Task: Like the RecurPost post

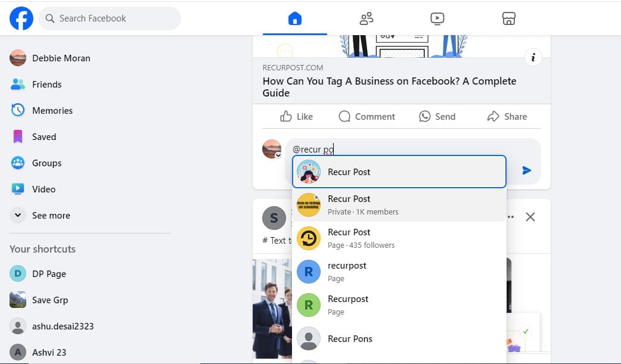Action: [296, 116]
